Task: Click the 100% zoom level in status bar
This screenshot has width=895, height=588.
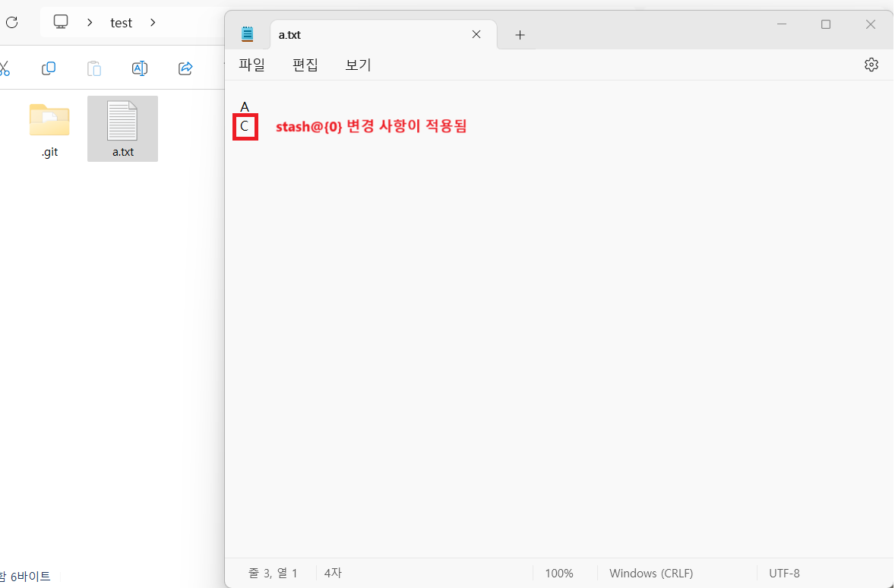Action: pos(558,573)
